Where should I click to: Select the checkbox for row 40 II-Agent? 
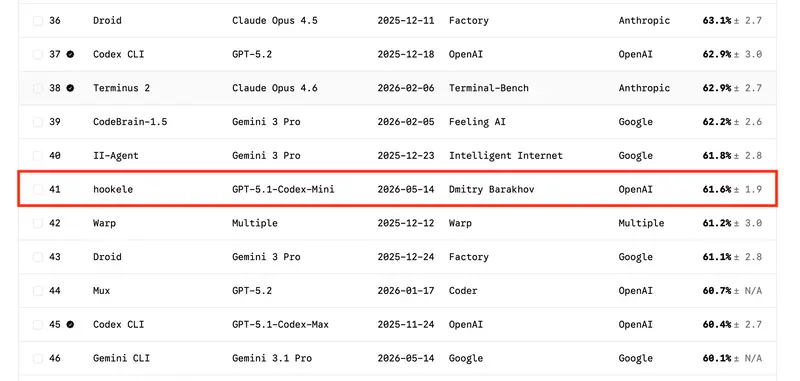(x=38, y=156)
